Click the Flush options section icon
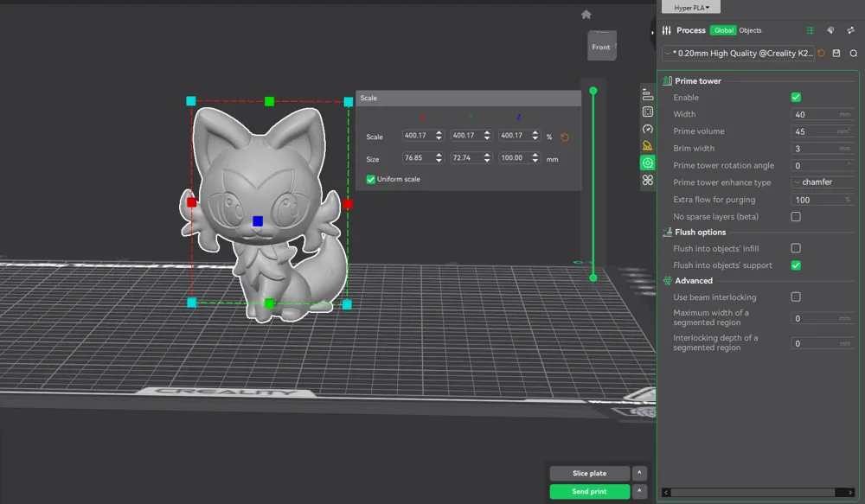The height and width of the screenshot is (504, 865). coord(667,233)
